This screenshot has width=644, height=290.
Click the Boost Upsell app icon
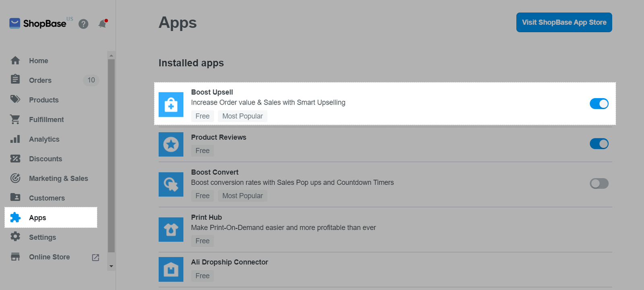[171, 105]
